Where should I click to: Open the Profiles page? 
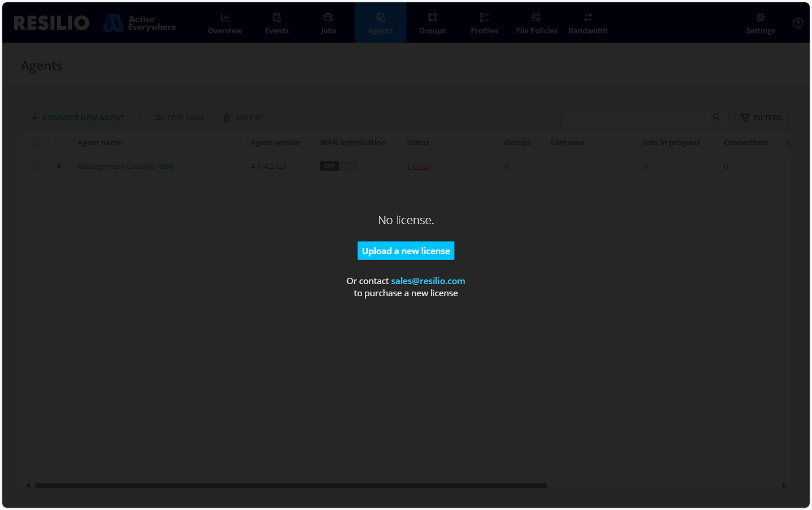[484, 24]
